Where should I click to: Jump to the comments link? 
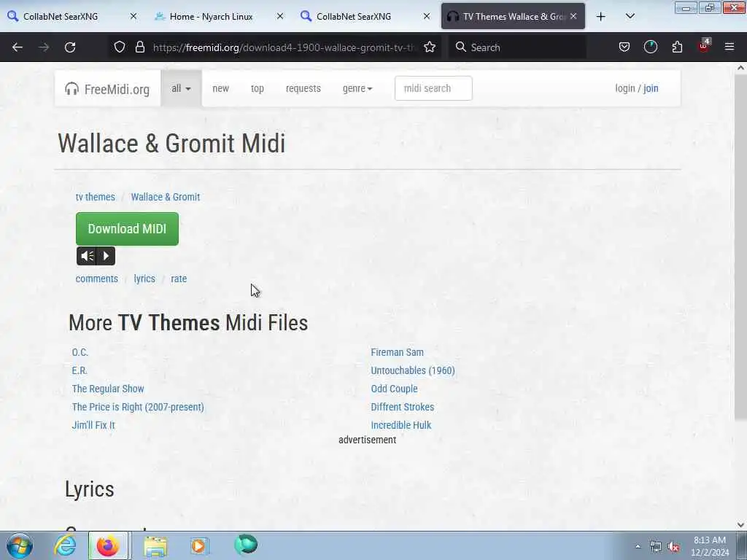pos(97,279)
